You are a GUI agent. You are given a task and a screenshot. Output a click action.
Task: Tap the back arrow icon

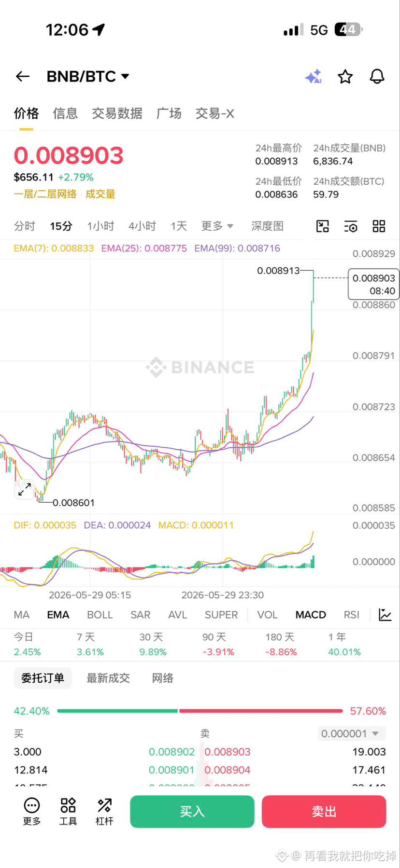(x=23, y=76)
